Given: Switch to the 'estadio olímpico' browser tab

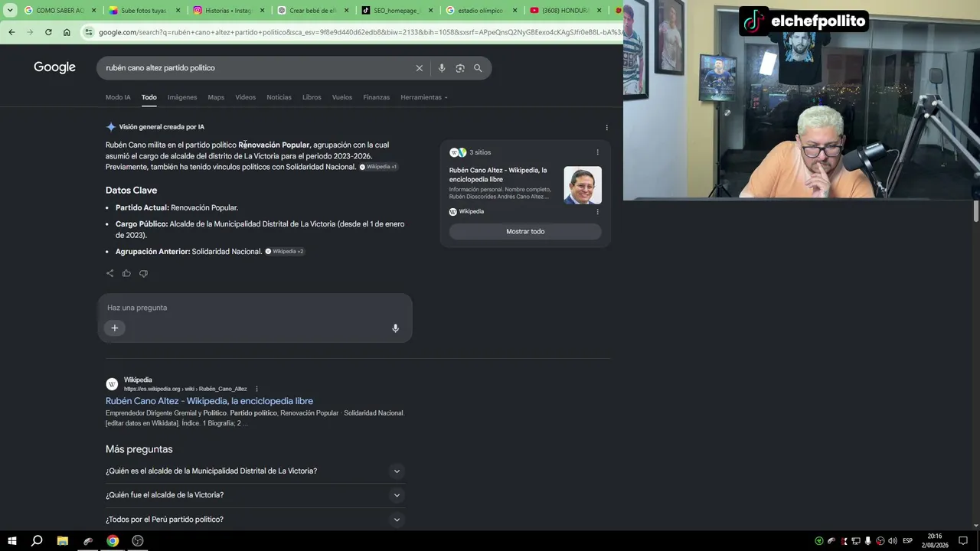Looking at the screenshot, I should 482,11.
